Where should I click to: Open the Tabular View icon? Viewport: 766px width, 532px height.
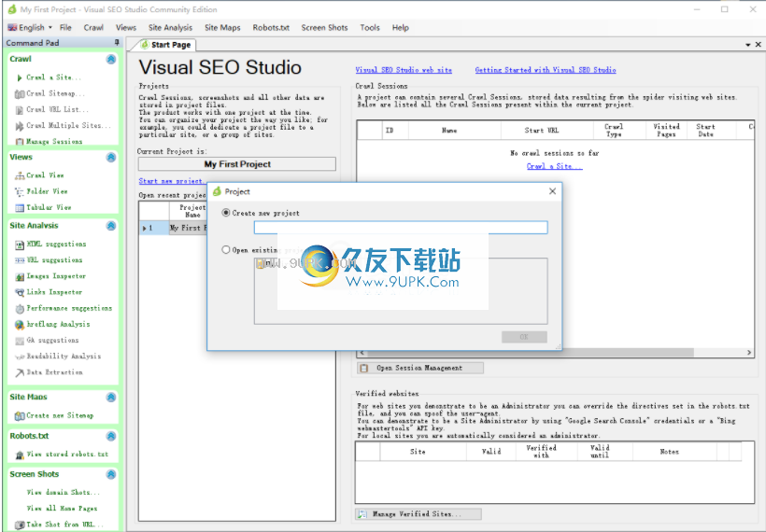(x=20, y=207)
